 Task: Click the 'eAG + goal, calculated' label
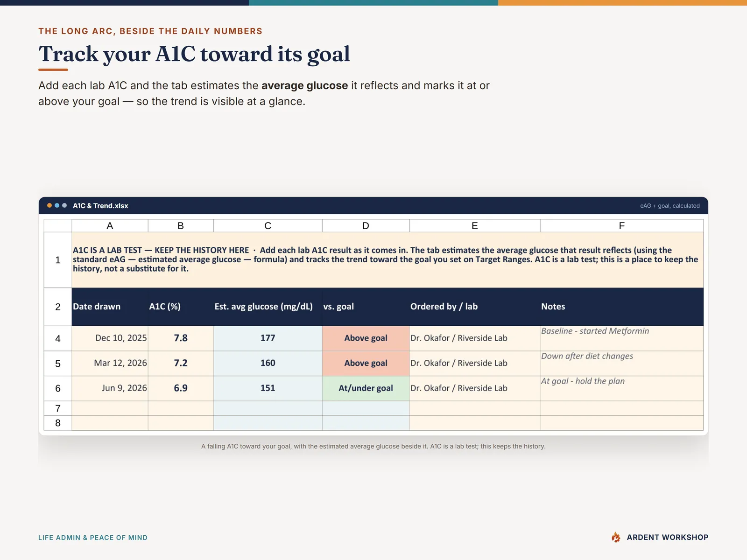669,206
